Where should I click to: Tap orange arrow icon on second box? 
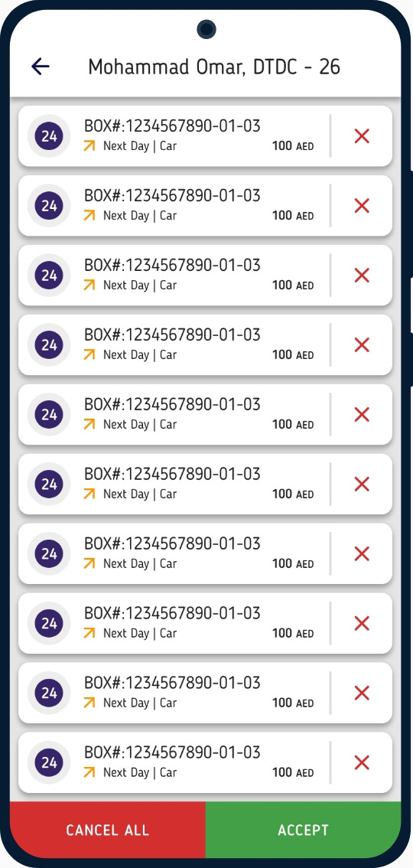pyautogui.click(x=89, y=215)
